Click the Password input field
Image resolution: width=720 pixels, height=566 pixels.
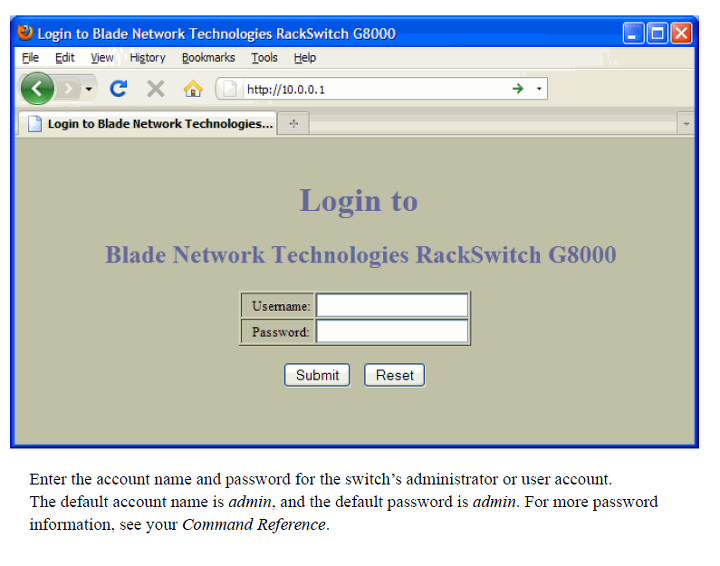(x=392, y=331)
